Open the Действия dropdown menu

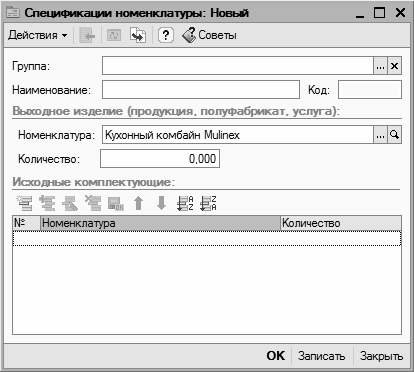point(37,35)
